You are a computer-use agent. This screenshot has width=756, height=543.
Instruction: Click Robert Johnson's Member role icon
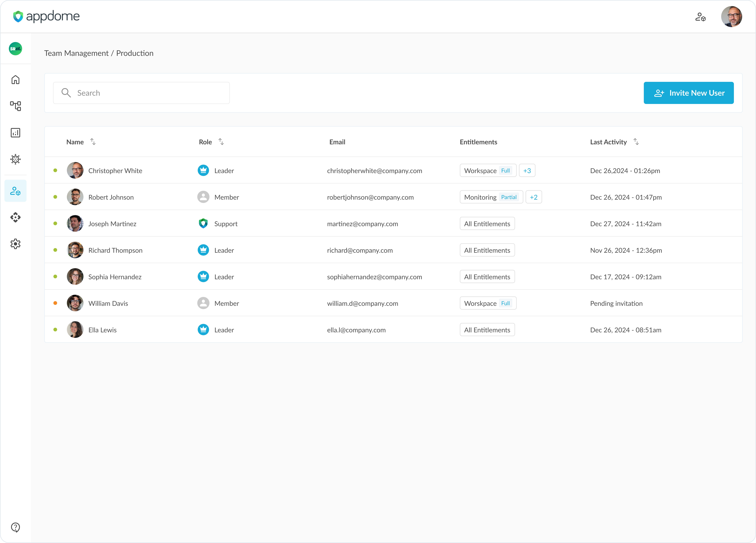[203, 197]
